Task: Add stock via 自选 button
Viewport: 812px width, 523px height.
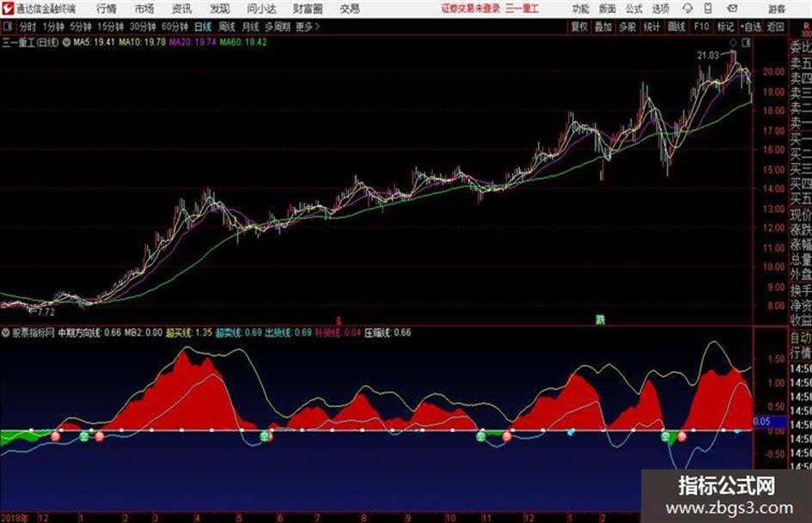Action: [x=751, y=27]
